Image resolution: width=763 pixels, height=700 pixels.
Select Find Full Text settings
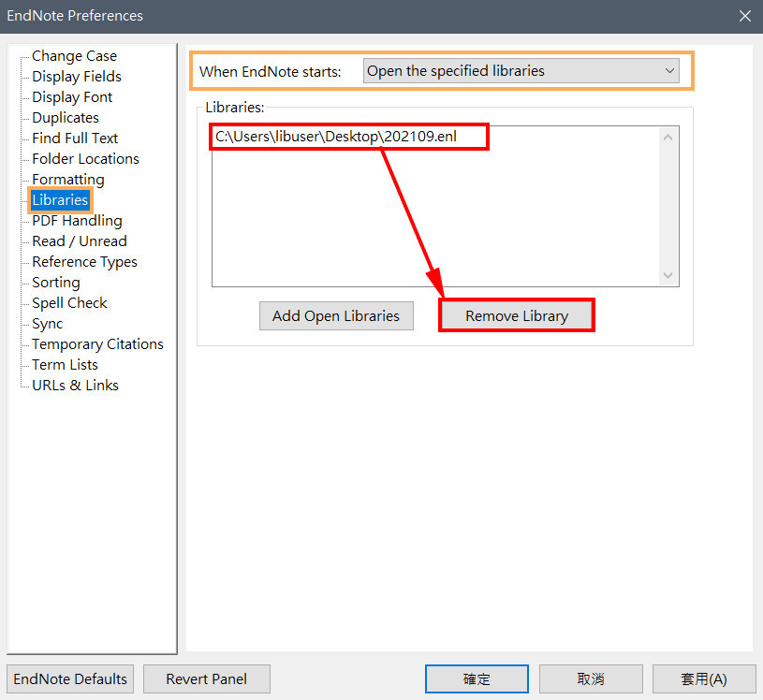pos(75,139)
